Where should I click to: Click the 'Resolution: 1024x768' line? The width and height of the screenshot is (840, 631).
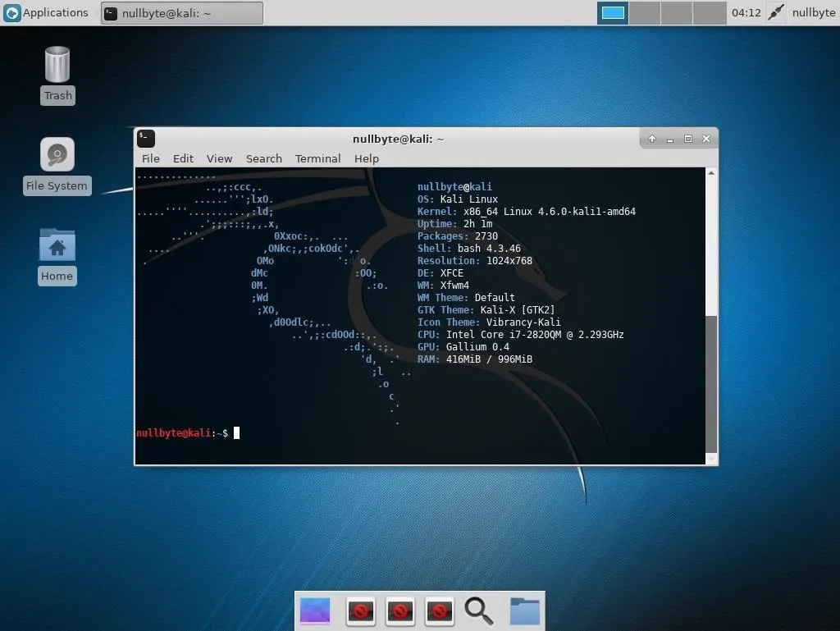(475, 261)
